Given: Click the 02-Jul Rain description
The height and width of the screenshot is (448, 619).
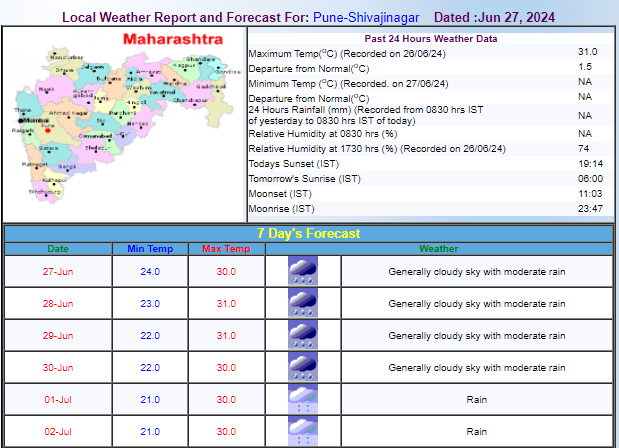Looking at the screenshot, I should coord(476,431).
